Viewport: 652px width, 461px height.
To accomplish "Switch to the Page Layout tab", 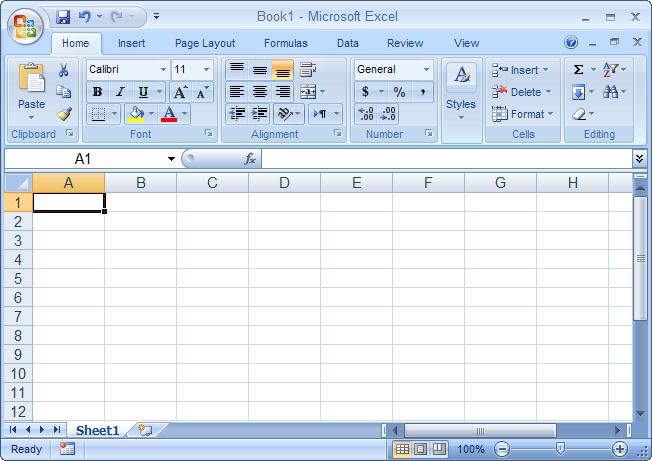I will pos(205,43).
